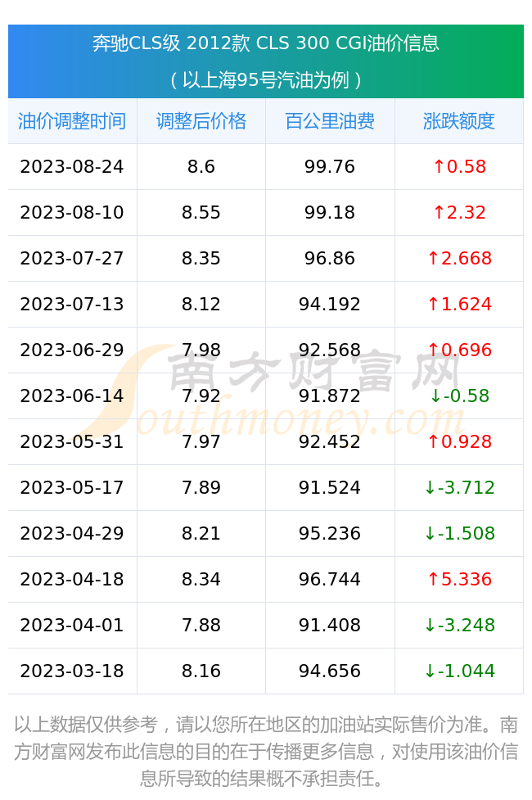532x800 pixels.
Task: Select date cell 2023-04-18
Action: 72,580
